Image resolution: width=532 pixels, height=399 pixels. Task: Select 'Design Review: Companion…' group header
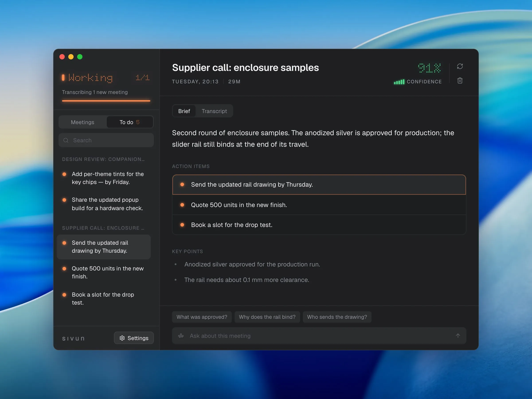click(104, 159)
